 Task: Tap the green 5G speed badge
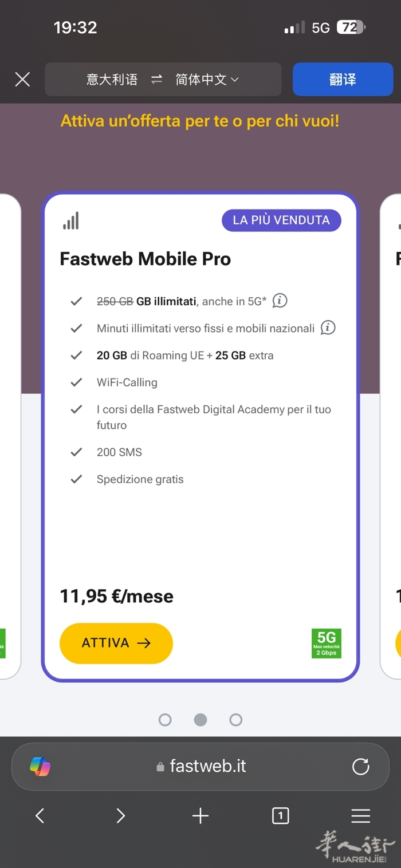pyautogui.click(x=326, y=644)
